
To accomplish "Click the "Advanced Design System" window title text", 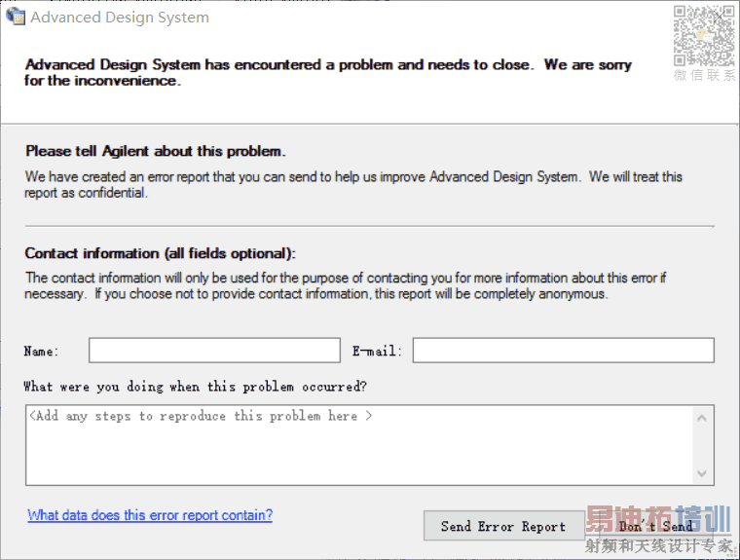I will click(120, 18).
